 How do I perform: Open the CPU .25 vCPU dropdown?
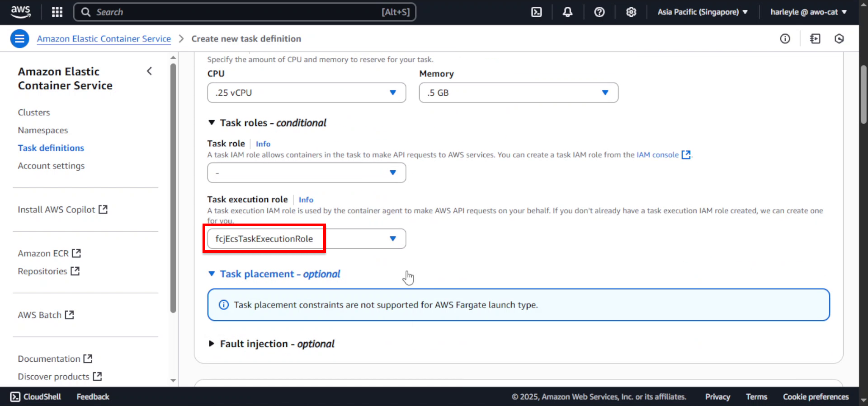click(307, 93)
